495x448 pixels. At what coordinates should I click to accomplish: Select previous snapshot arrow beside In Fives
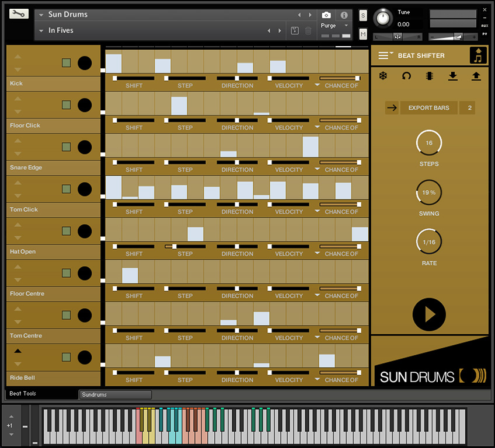(269, 30)
